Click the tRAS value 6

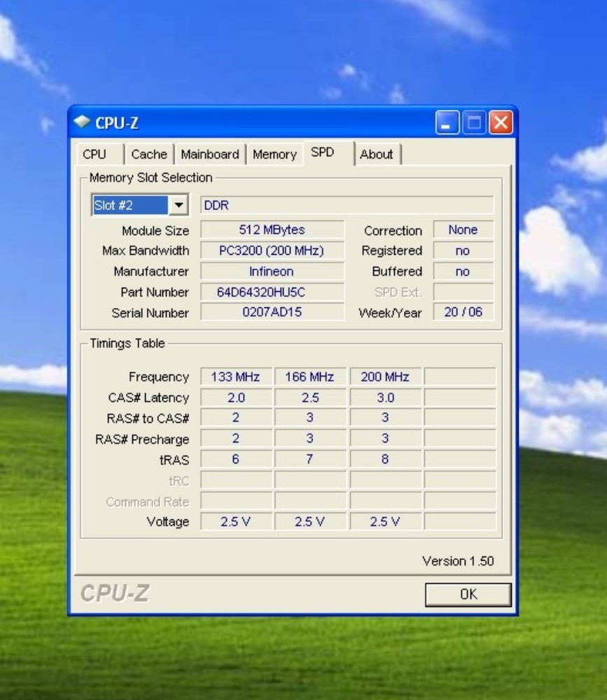236,459
